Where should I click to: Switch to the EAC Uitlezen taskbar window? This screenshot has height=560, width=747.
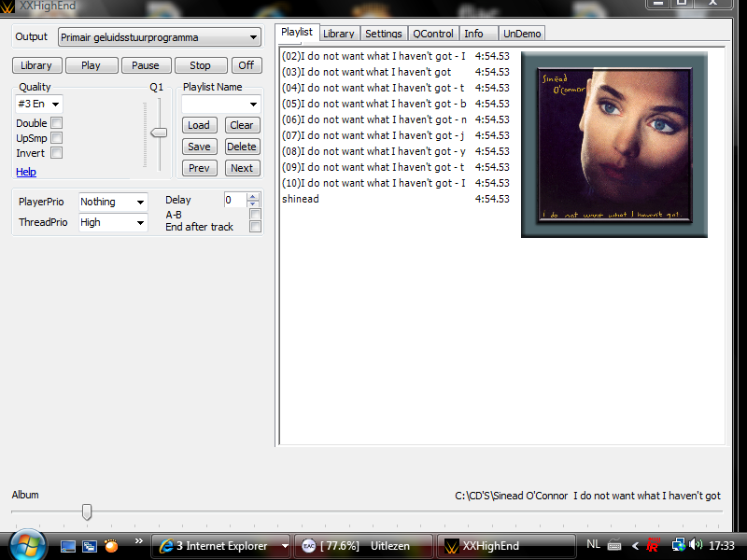pyautogui.click(x=363, y=546)
